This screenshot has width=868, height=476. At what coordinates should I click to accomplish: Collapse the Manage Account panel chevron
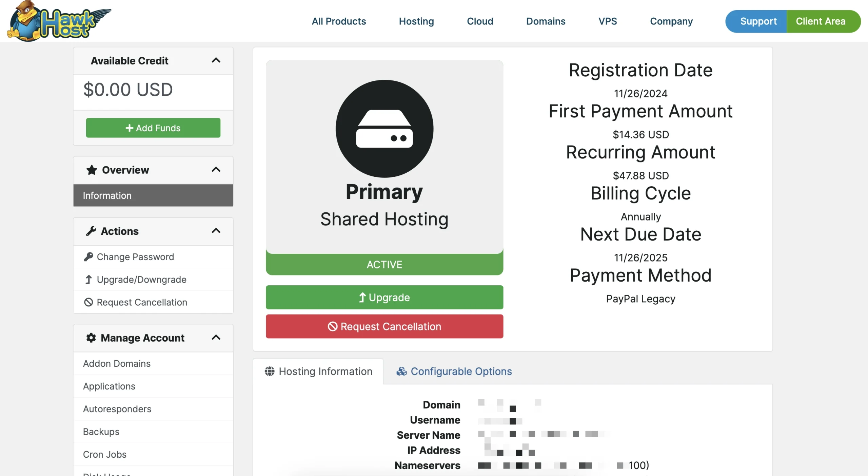click(x=216, y=338)
